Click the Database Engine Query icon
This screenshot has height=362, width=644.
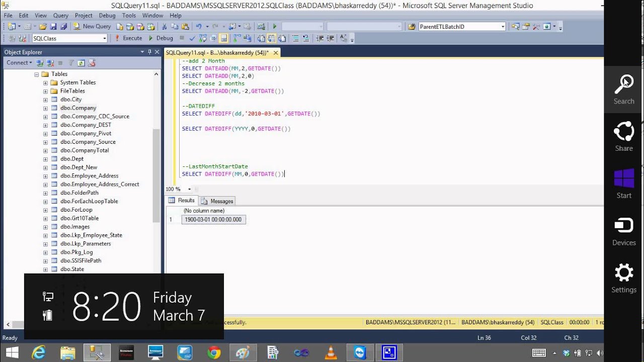(120, 26)
